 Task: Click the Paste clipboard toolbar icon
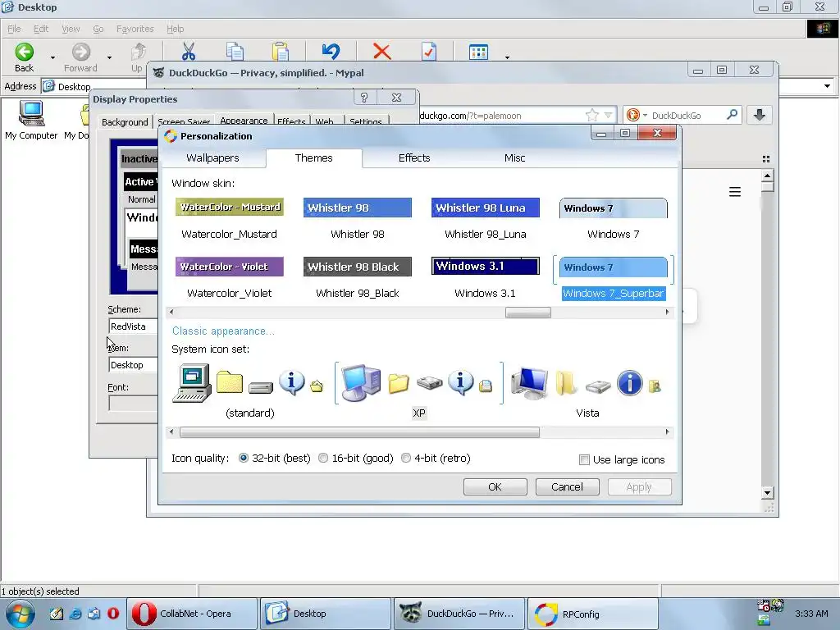(x=281, y=52)
